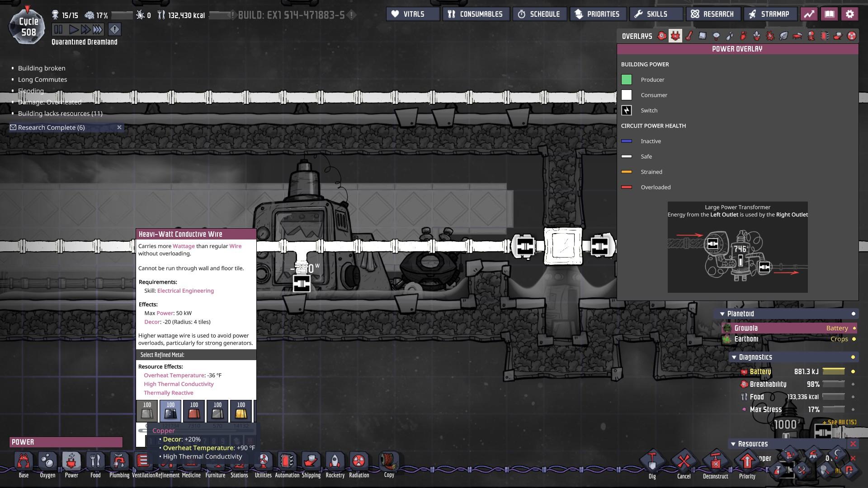Open the Radiation overlay icon
This screenshot has width=868, height=488.
point(852,36)
